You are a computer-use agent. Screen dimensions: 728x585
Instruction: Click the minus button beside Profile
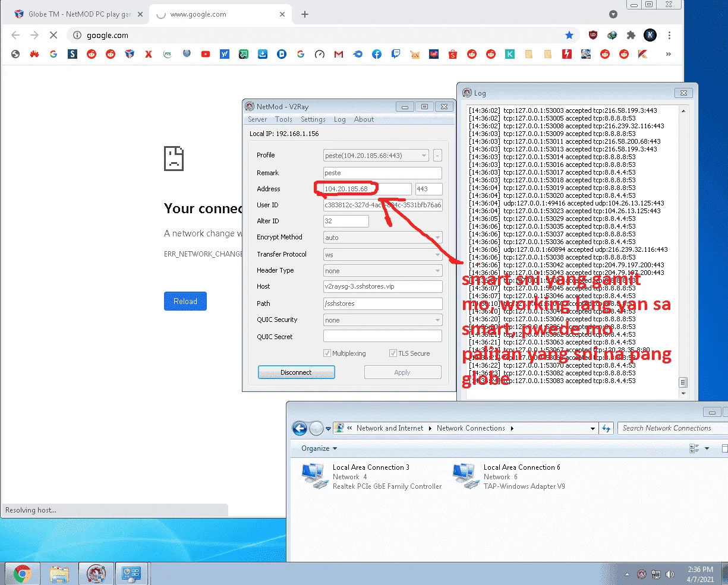(x=437, y=156)
